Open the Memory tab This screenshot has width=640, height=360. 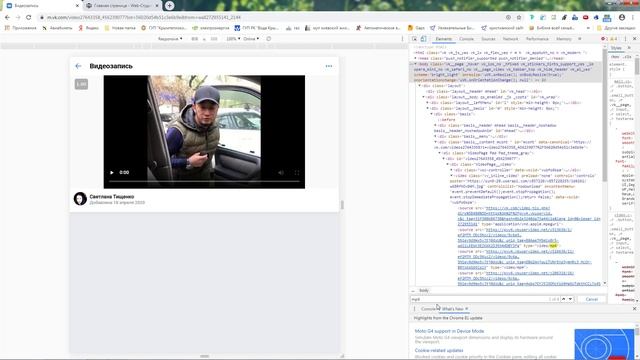[x=564, y=39]
